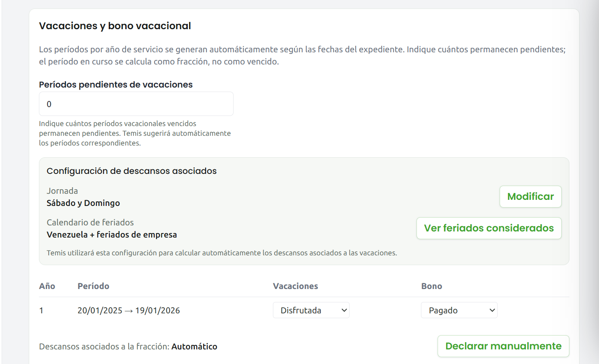Click the Año column header
Screen dimensions: 599x364
click(47, 286)
